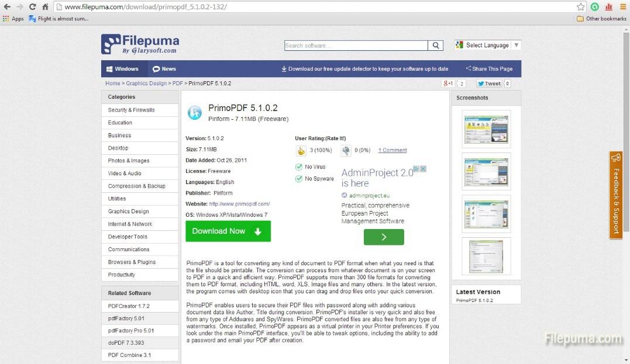This screenshot has height=364, width=630.
Task: Open the Feedback & Support side tab
Action: [615, 195]
